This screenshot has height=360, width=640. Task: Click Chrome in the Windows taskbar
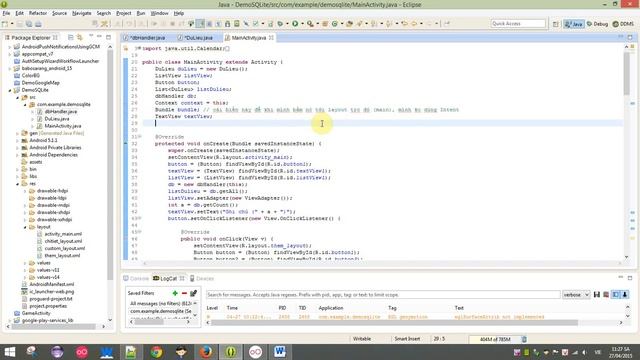pos(156,352)
